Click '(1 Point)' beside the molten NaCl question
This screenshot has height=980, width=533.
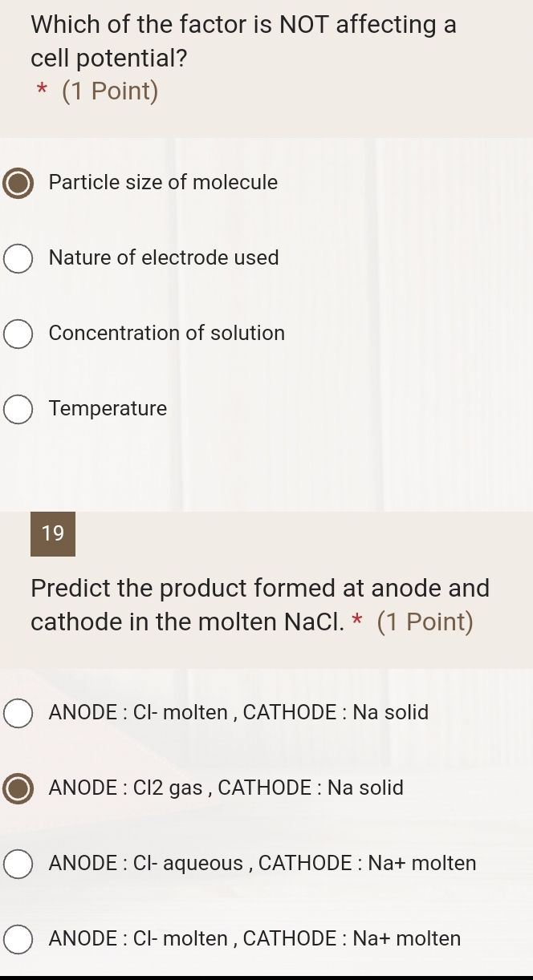click(425, 622)
